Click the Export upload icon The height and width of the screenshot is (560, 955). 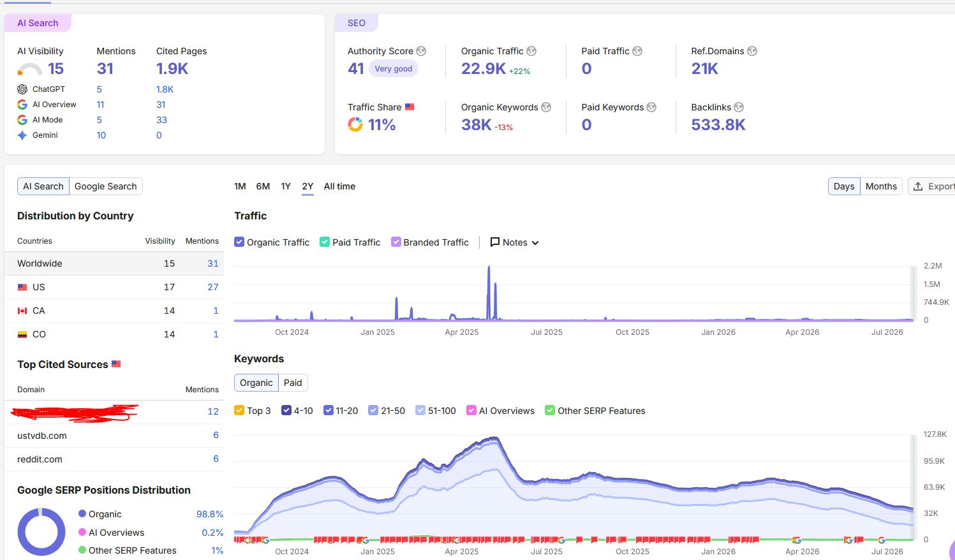(x=918, y=186)
